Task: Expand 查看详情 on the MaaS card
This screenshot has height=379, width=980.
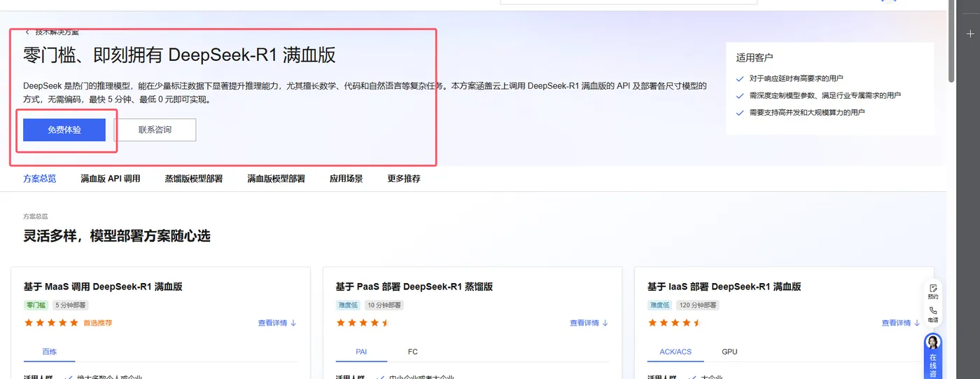Action: pos(277,323)
